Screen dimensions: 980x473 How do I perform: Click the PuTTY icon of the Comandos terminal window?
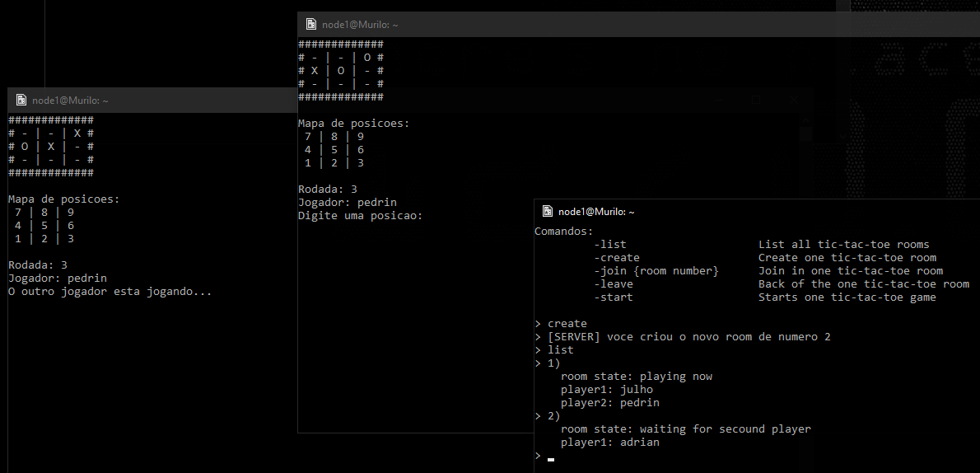tap(548, 212)
